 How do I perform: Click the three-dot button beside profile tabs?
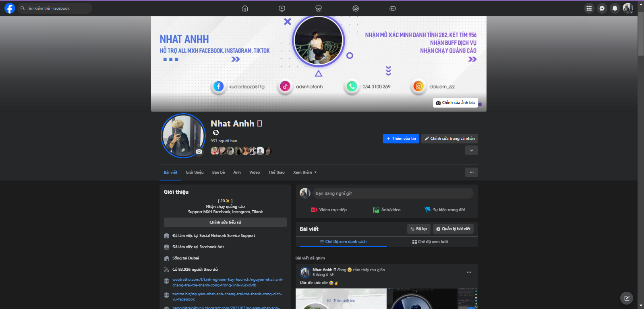coord(472,172)
